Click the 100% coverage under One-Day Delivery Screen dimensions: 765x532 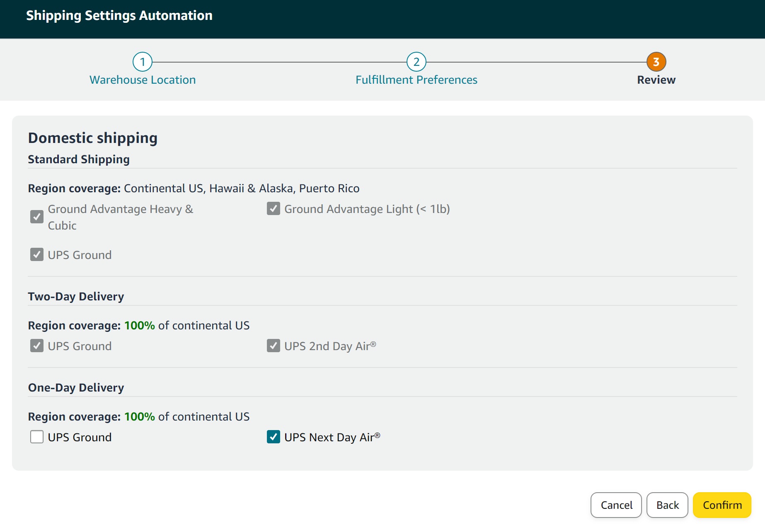(140, 417)
